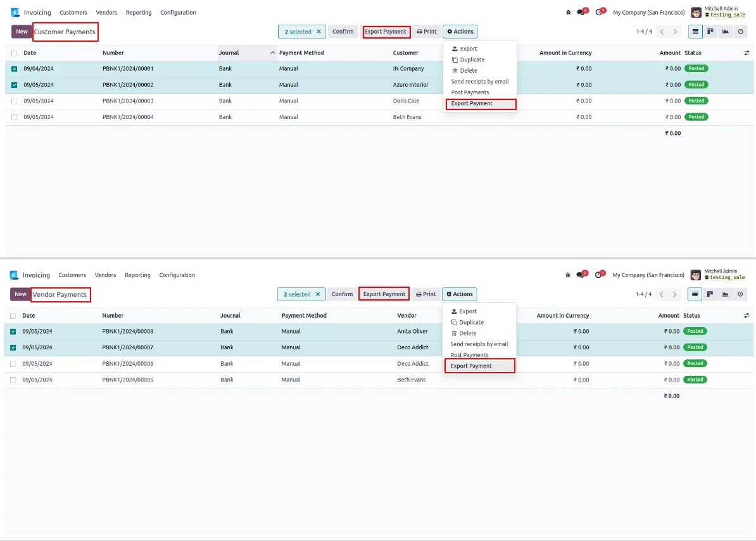Screen dimensions: 756x541
Task: Switch to graph view in Vendor Payments screen
Action: 725,294
